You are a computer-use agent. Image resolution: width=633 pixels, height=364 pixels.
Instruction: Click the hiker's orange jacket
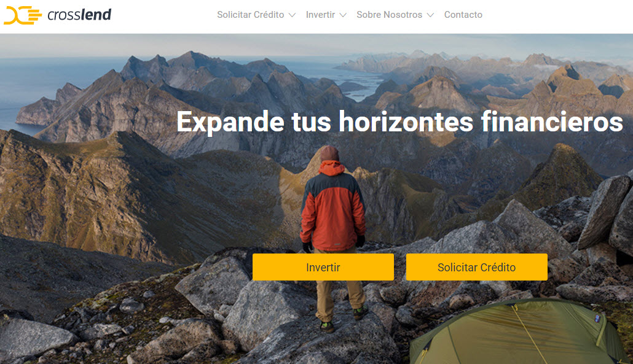332,206
